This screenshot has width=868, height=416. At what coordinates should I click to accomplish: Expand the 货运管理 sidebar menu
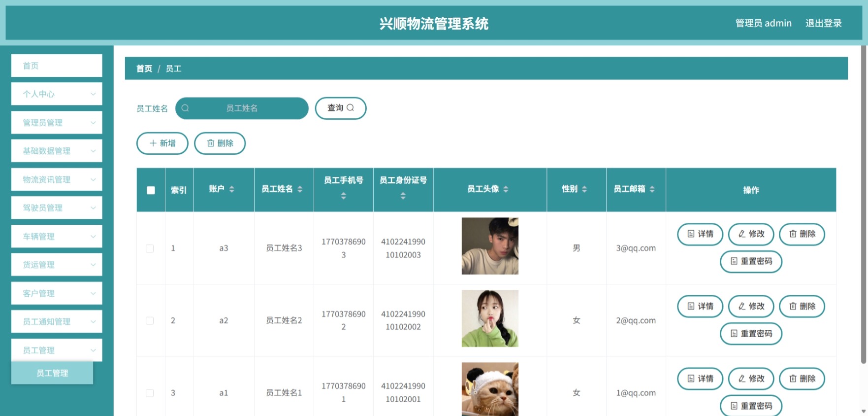(57, 265)
